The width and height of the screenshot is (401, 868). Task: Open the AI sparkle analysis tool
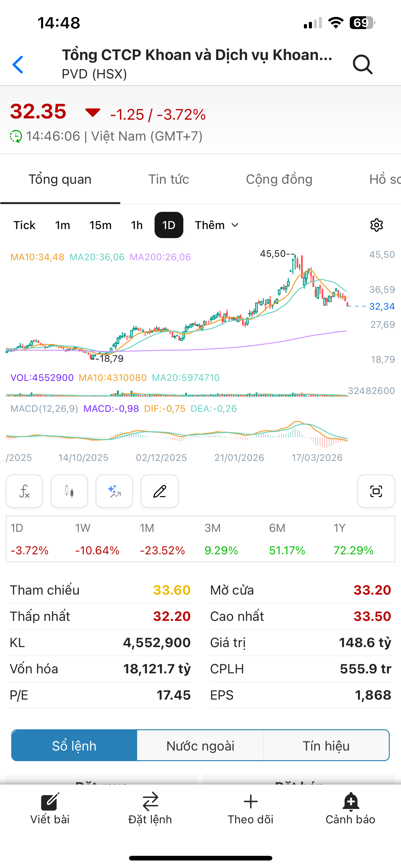point(114,491)
